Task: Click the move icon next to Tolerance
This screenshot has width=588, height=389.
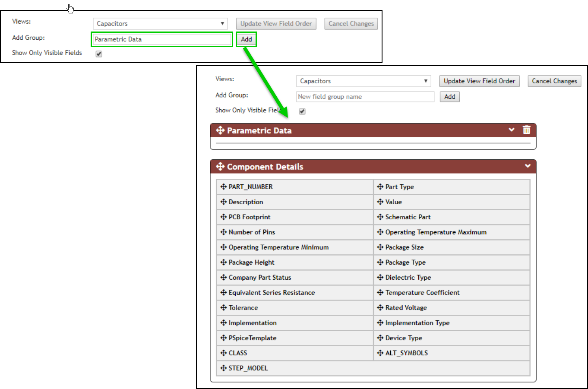Action: [x=223, y=307]
